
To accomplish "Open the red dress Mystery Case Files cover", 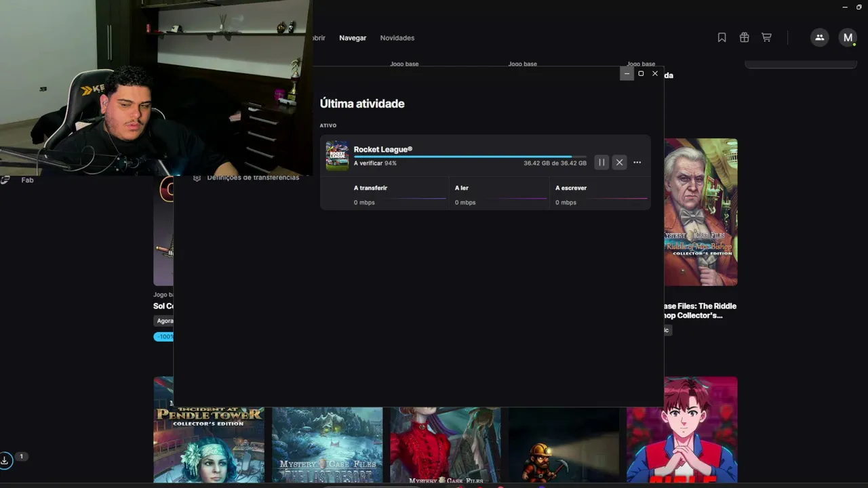I will coord(445,445).
